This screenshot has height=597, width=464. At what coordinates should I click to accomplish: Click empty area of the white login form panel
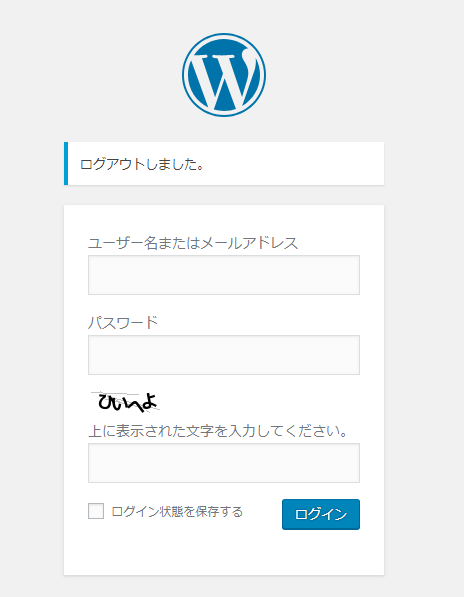point(224,552)
